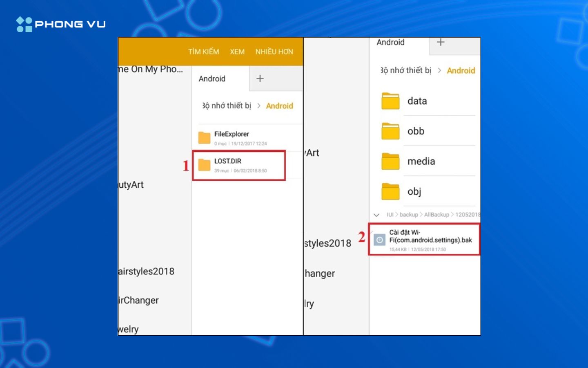Open the NHIỀU HƠN menu
The width and height of the screenshot is (588, 368).
(x=274, y=52)
